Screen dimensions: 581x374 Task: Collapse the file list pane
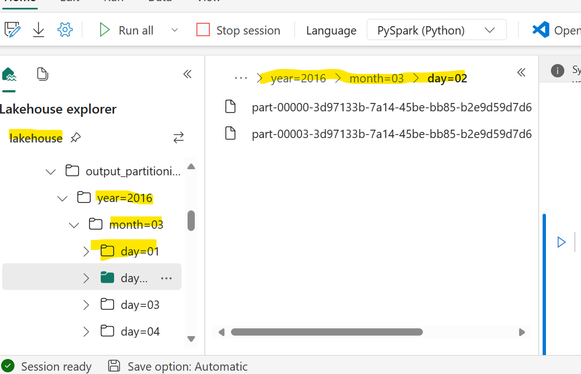point(521,72)
